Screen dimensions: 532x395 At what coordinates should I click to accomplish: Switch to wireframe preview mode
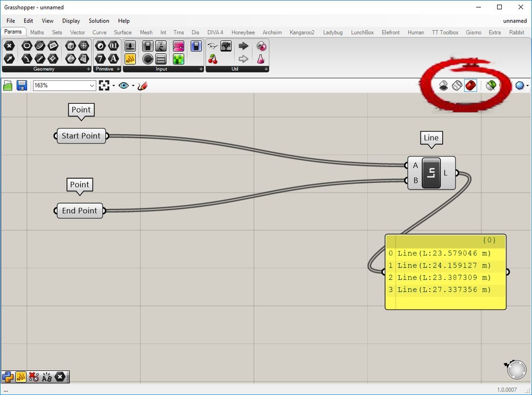(x=457, y=86)
